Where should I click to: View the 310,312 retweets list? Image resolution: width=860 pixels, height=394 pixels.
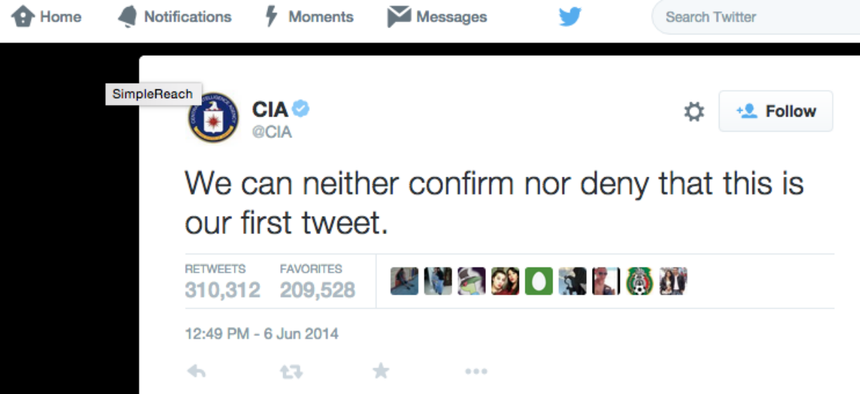(x=222, y=283)
